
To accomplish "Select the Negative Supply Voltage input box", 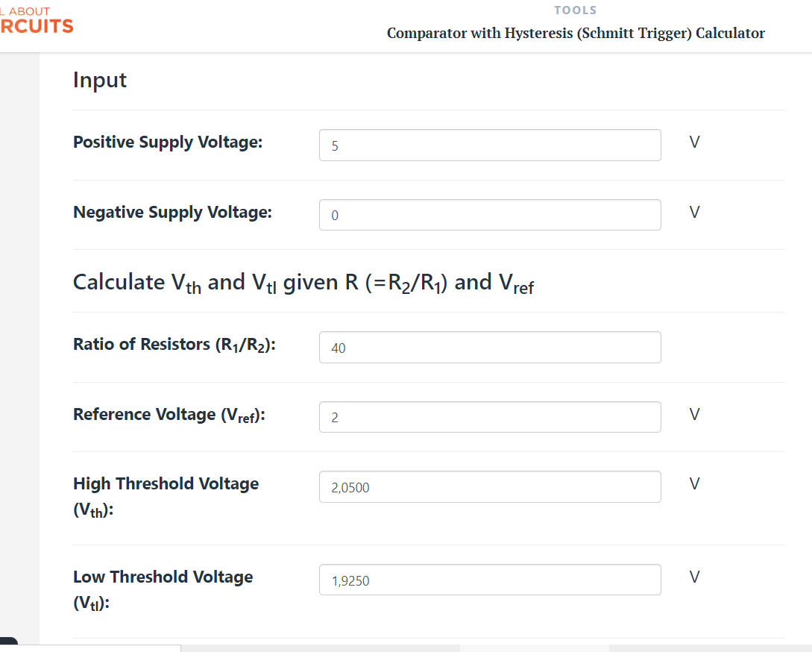I will click(490, 215).
